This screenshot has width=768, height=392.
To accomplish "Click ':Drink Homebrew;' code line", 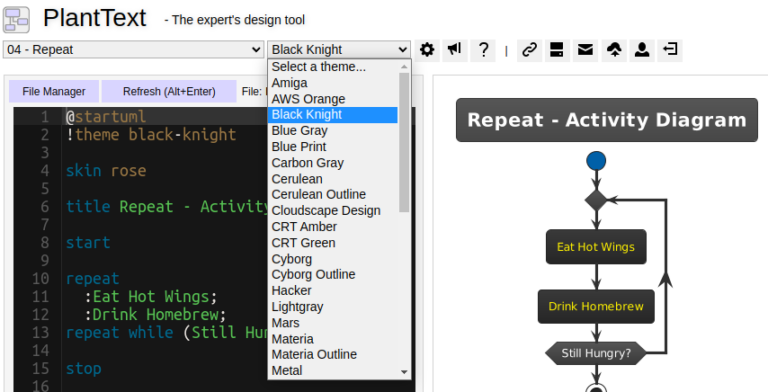I will [x=155, y=315].
